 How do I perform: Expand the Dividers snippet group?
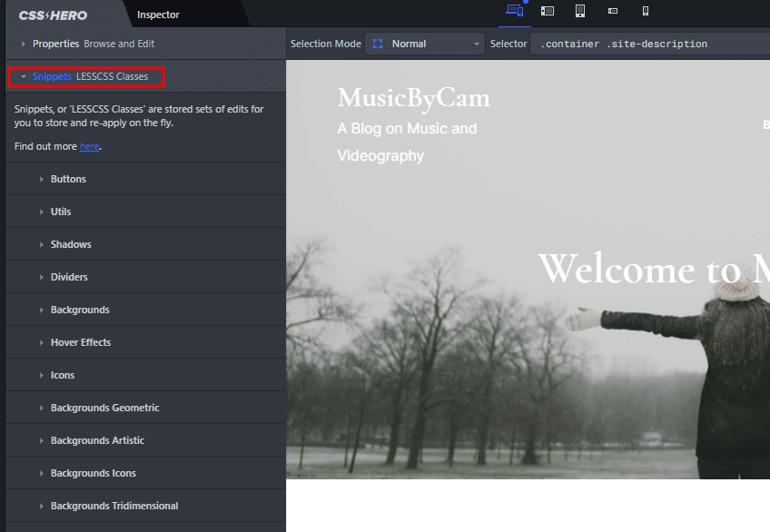[x=69, y=277]
